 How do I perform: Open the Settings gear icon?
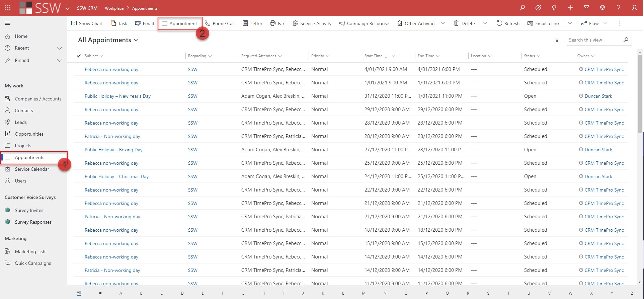click(602, 8)
